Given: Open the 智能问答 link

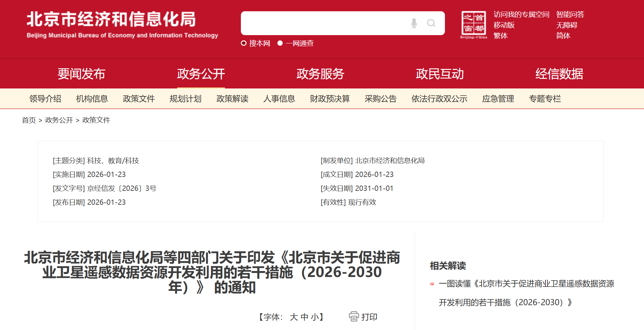Looking at the screenshot, I should coord(570,15).
